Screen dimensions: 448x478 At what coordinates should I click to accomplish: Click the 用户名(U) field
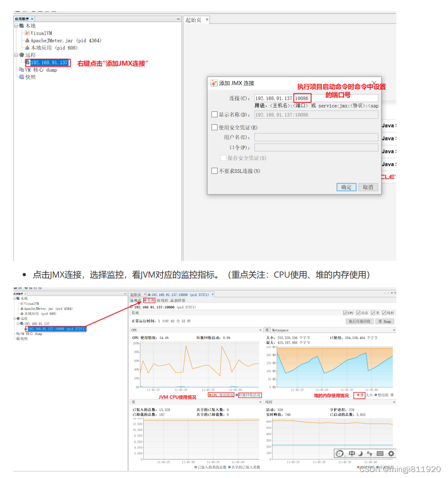pyautogui.click(x=316, y=137)
